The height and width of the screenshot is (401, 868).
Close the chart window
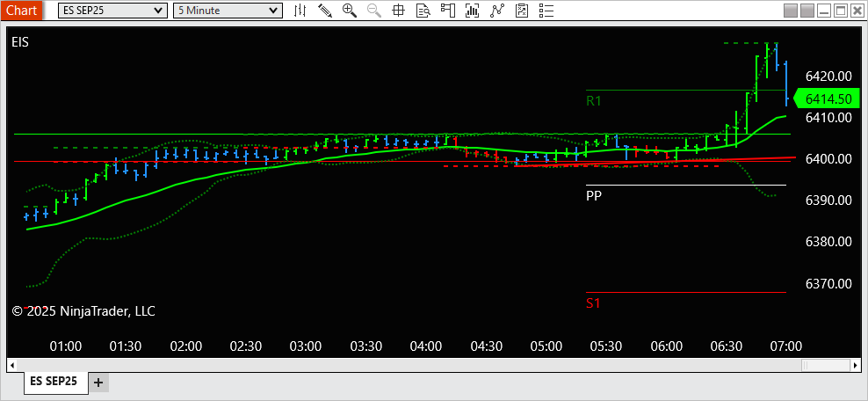[857, 10]
